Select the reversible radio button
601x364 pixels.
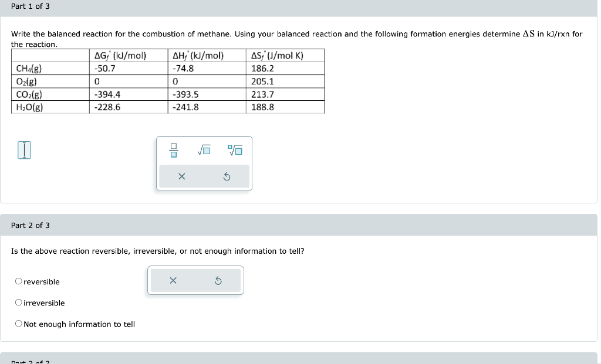[x=18, y=281]
